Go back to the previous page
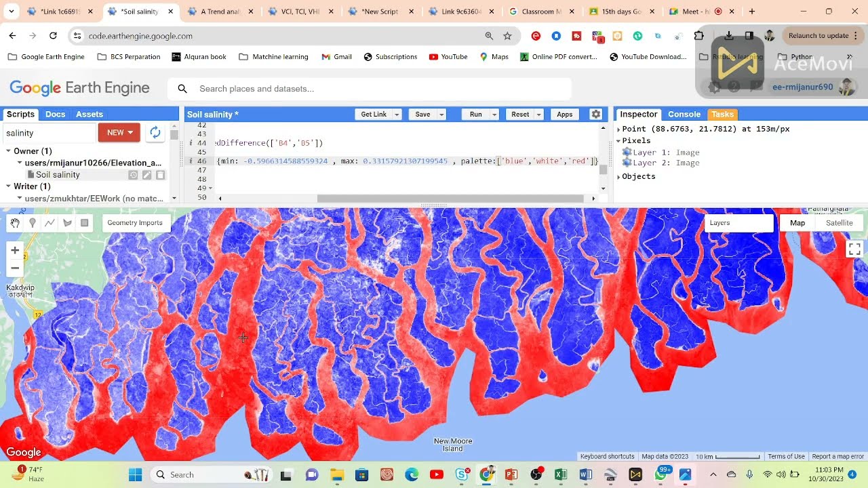The width and height of the screenshot is (868, 488). [x=12, y=36]
